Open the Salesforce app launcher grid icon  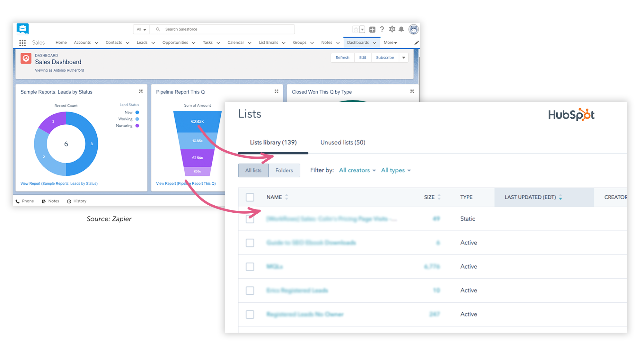[22, 43]
